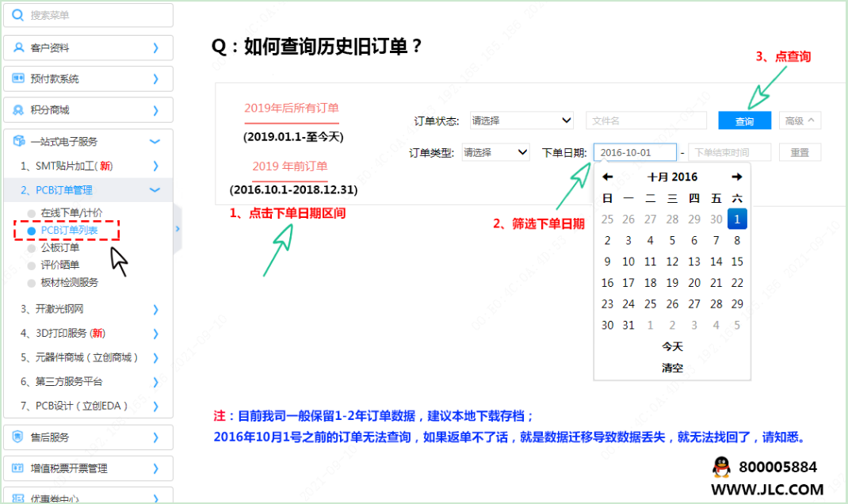This screenshot has width=848, height=504.
Task: Go to previous month in calendar
Action: 608,177
